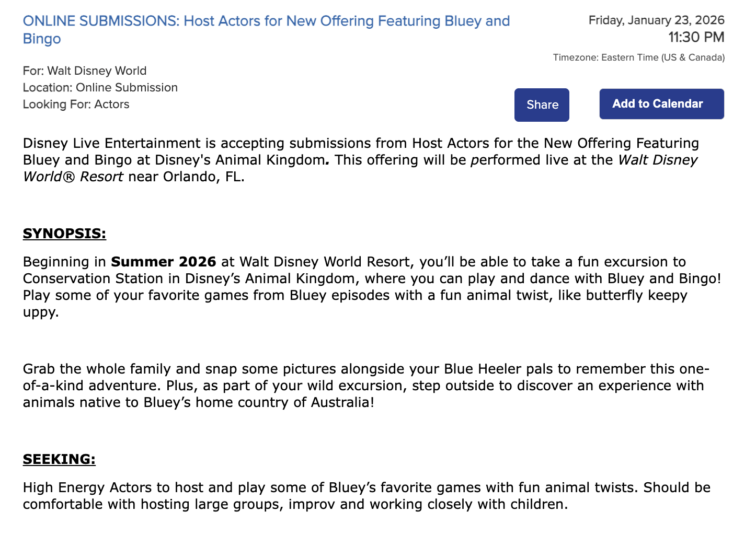Click the For: Walt Disney World line

(85, 71)
